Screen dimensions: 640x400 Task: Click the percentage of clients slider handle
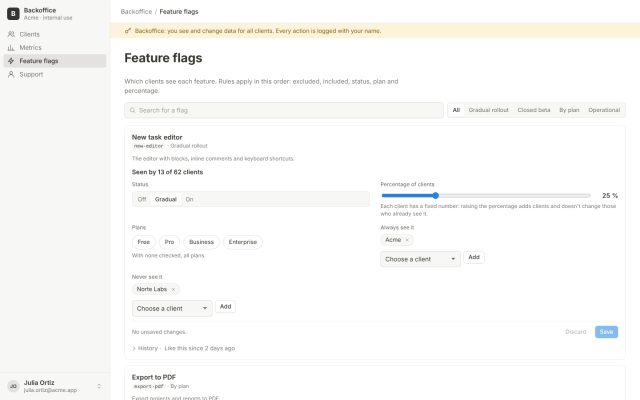(x=435, y=196)
